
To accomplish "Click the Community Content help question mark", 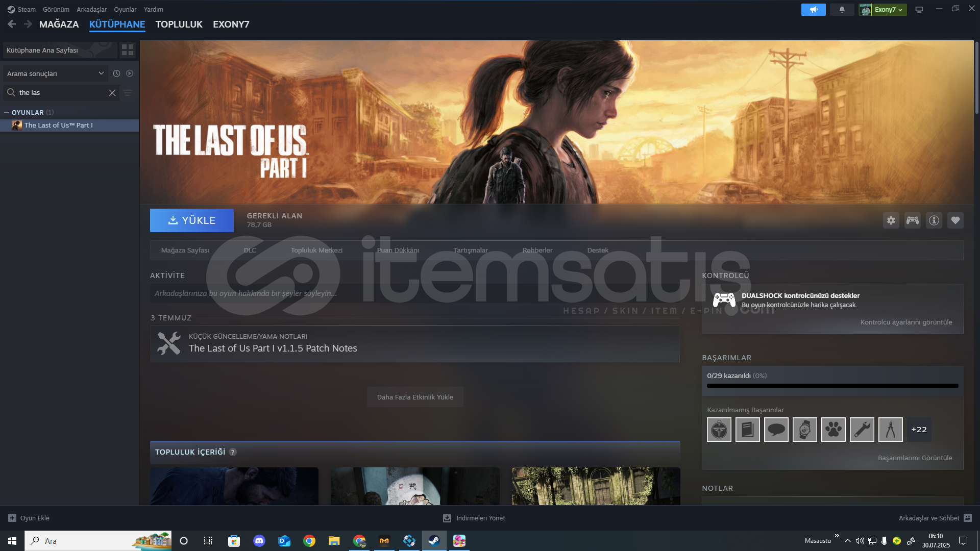I will pyautogui.click(x=233, y=452).
